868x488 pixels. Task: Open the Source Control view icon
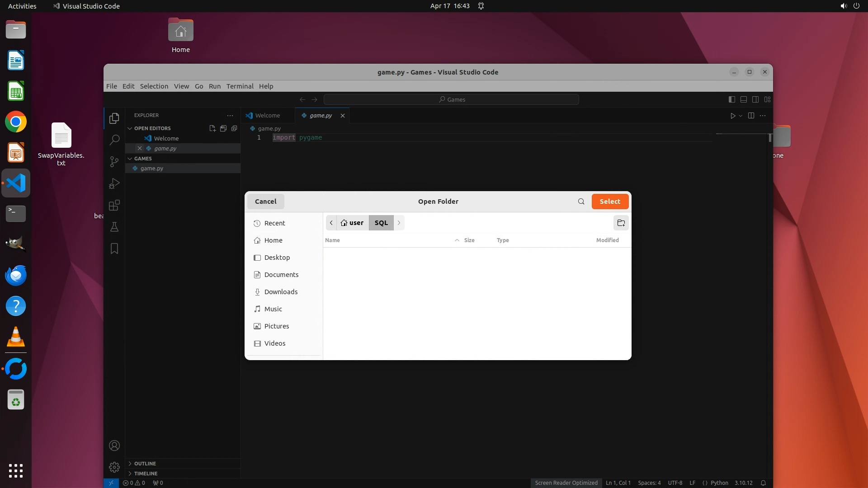tap(114, 162)
